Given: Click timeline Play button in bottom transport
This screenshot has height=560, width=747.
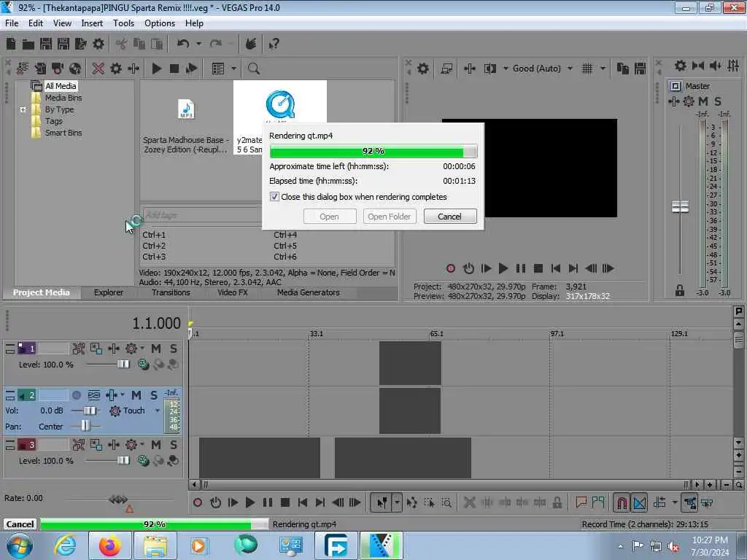Looking at the screenshot, I should 249,502.
